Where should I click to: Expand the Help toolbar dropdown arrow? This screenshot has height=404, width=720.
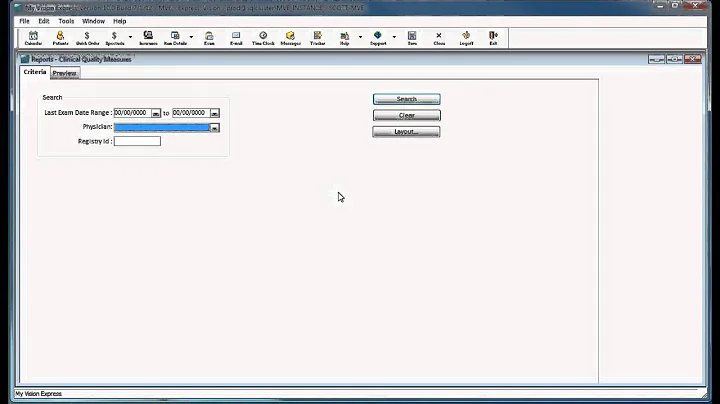click(x=360, y=37)
